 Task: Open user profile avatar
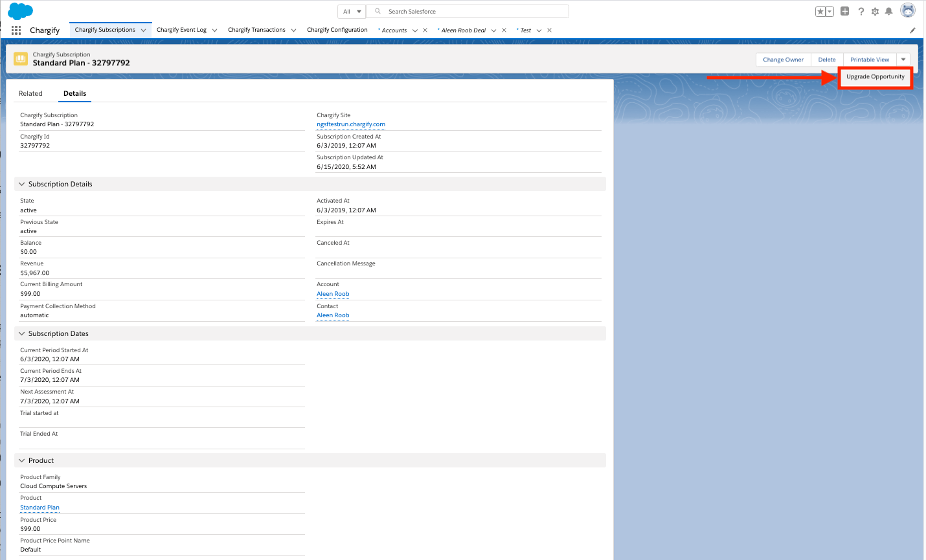pyautogui.click(x=908, y=11)
